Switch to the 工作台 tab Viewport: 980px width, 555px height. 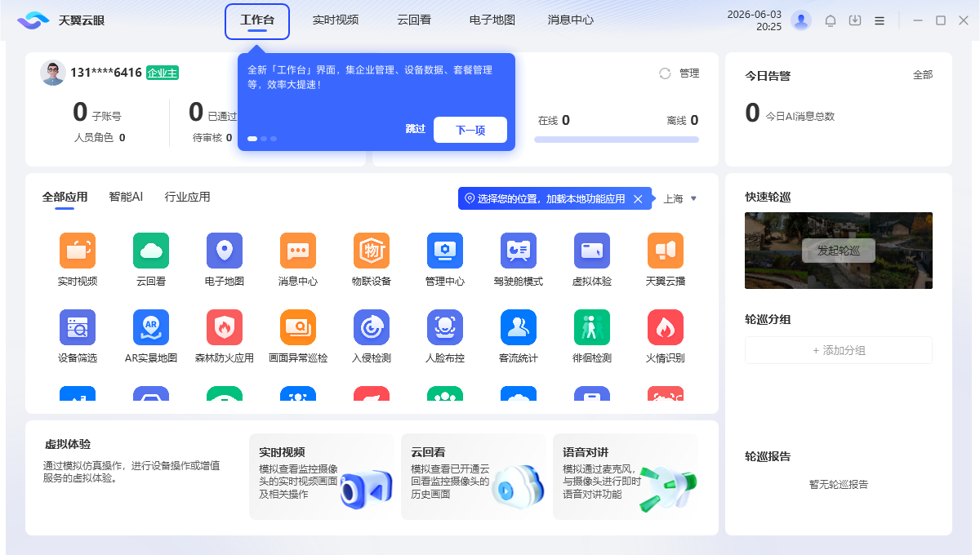(257, 20)
